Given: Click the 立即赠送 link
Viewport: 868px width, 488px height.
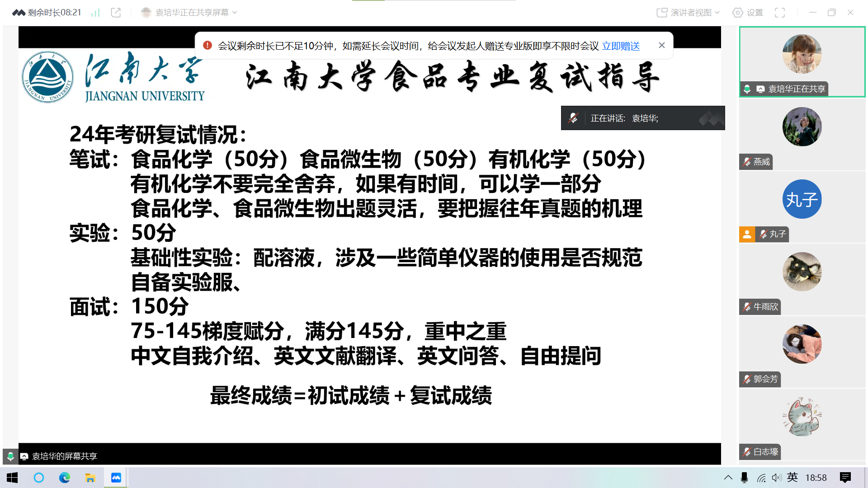Looking at the screenshot, I should tap(621, 46).
